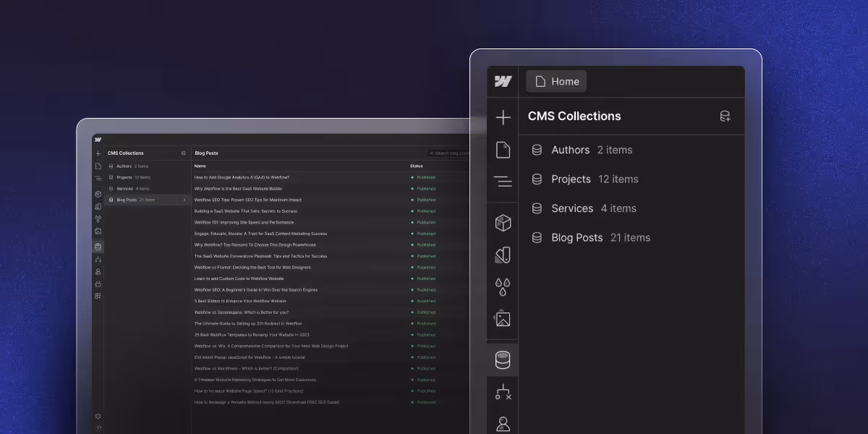Open the Pages panel

(502, 149)
